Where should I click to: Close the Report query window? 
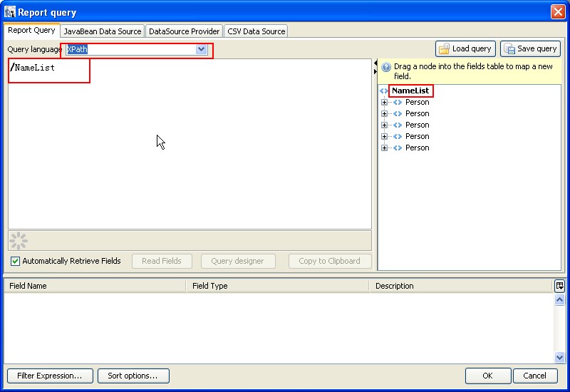pyautogui.click(x=558, y=11)
